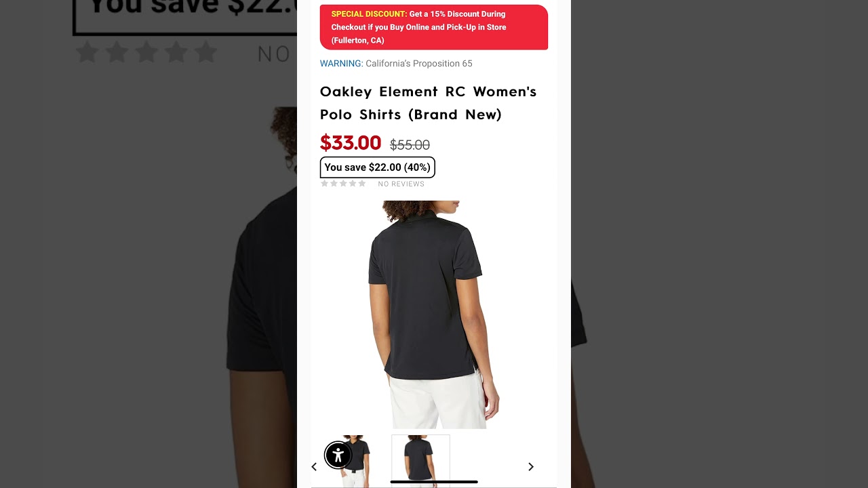Click the Oakley Element RC product title
Screen dimensions: 868x488
tap(429, 103)
